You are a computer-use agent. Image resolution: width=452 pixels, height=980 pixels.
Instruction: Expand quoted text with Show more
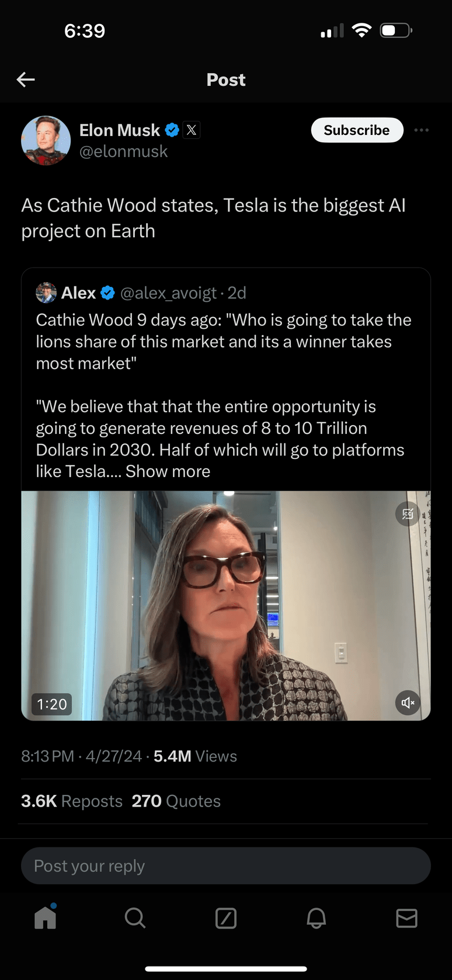coord(168,471)
